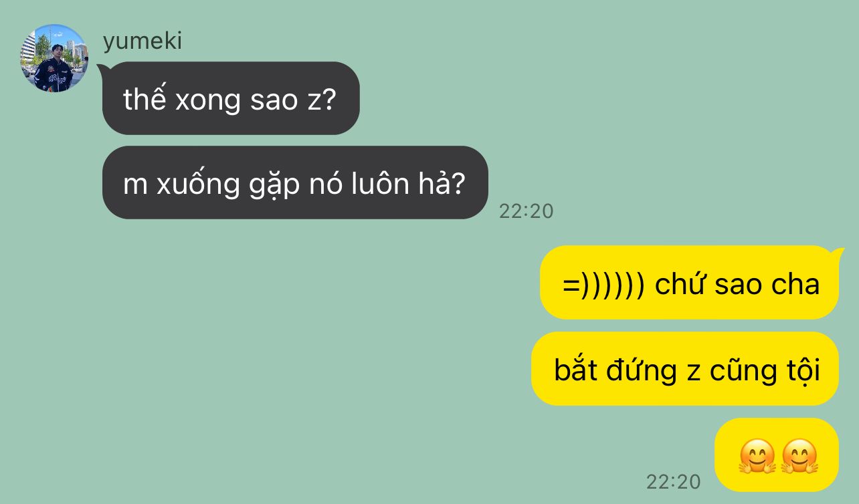Click the 22:20 timestamp beside gray message
This screenshot has width=859, height=504.
click(527, 211)
